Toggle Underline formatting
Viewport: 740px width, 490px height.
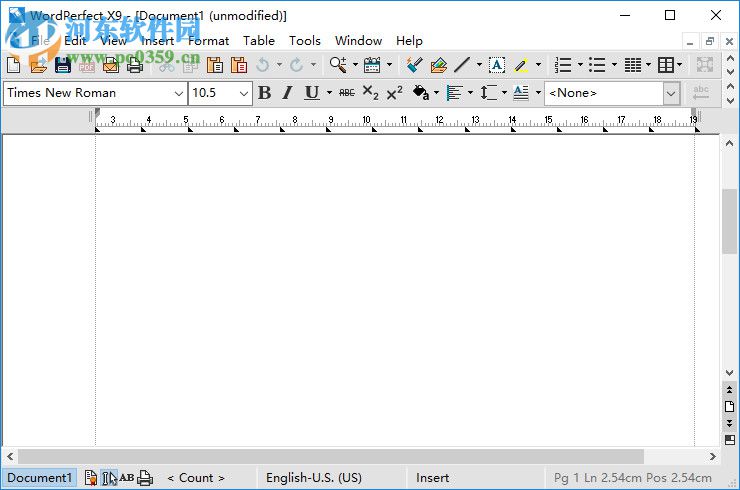311,93
